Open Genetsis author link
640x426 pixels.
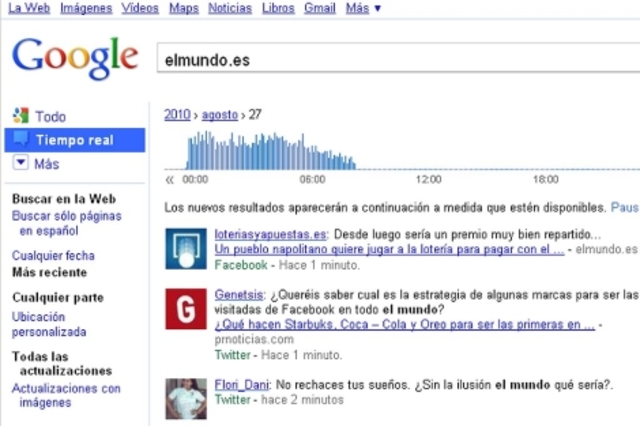tap(239, 295)
